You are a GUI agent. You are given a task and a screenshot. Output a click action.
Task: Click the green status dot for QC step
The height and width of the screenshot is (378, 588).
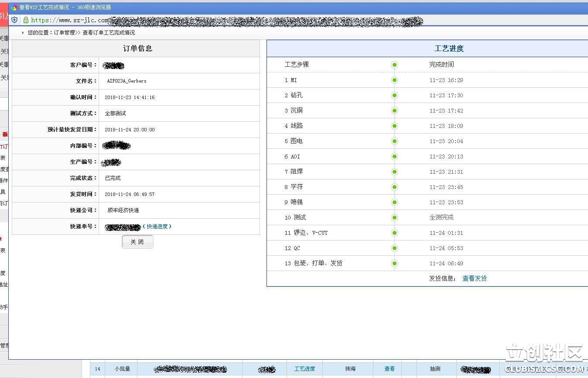[394, 248]
